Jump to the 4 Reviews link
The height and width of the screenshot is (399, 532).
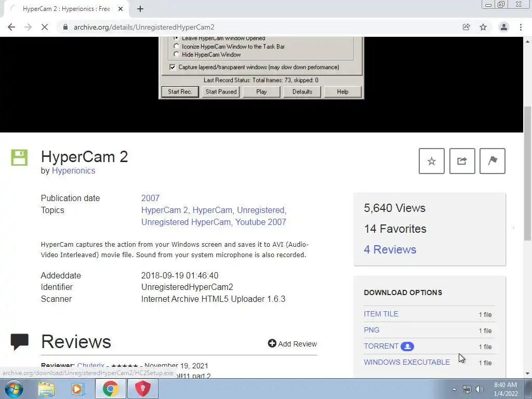coord(390,249)
